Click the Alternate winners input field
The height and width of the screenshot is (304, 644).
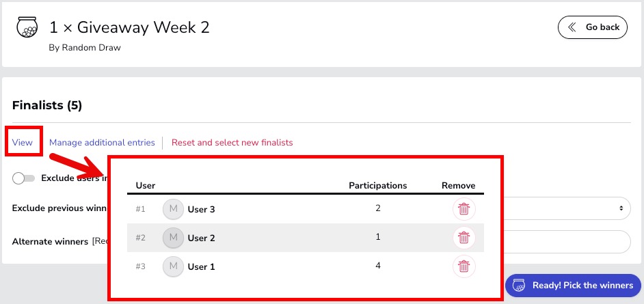pos(567,242)
